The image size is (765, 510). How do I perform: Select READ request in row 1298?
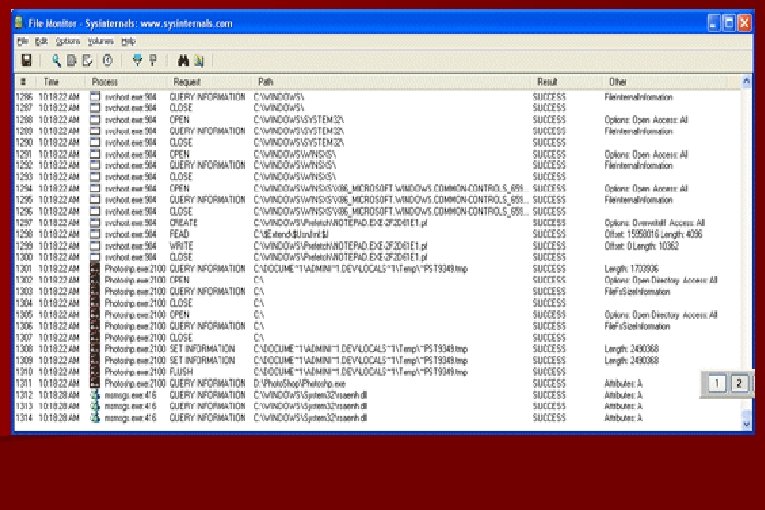click(x=179, y=234)
